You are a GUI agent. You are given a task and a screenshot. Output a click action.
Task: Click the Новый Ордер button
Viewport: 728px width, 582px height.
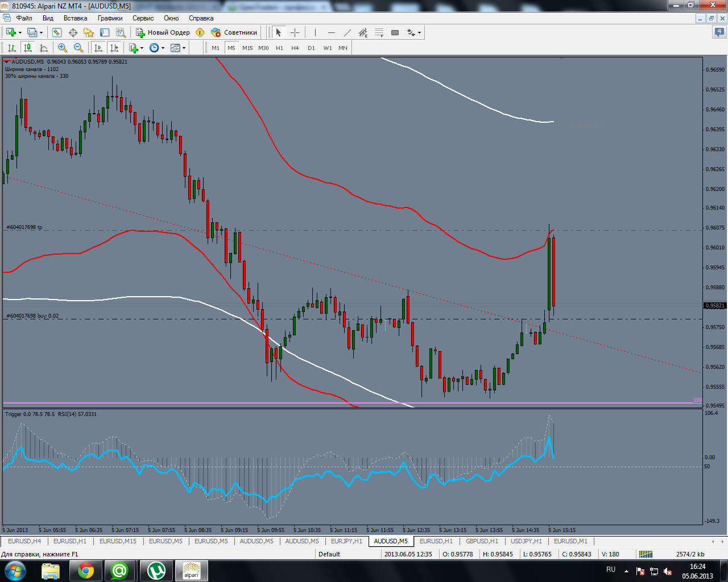[x=163, y=32]
